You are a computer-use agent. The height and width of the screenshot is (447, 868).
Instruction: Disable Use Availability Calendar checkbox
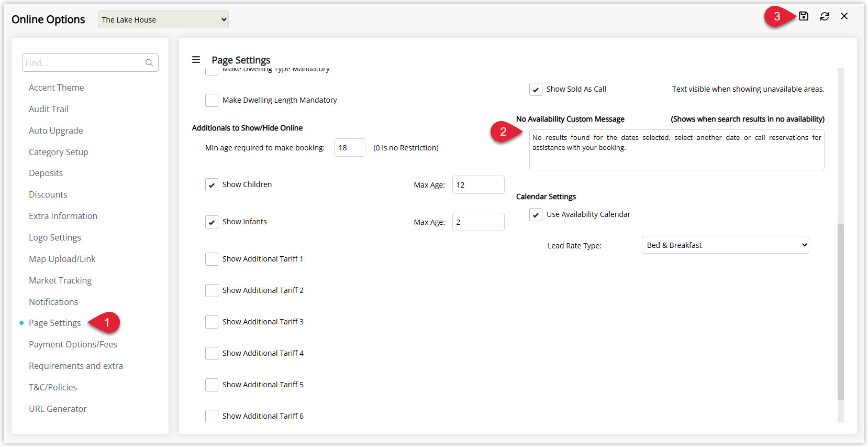click(x=536, y=214)
